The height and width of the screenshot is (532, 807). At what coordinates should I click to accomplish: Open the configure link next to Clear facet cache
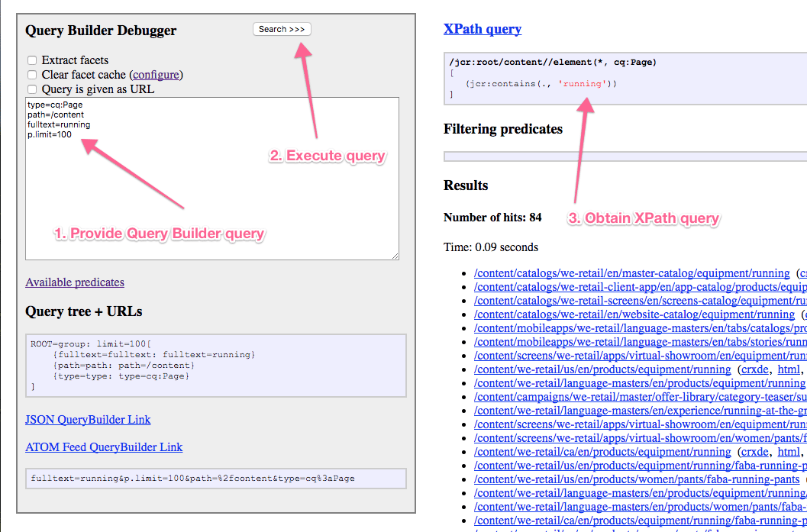[x=156, y=75]
